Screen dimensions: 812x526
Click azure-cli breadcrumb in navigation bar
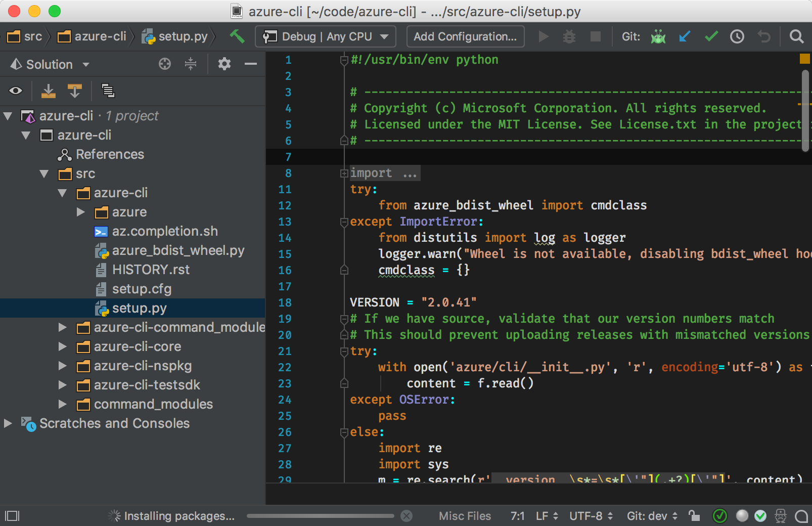coord(92,36)
